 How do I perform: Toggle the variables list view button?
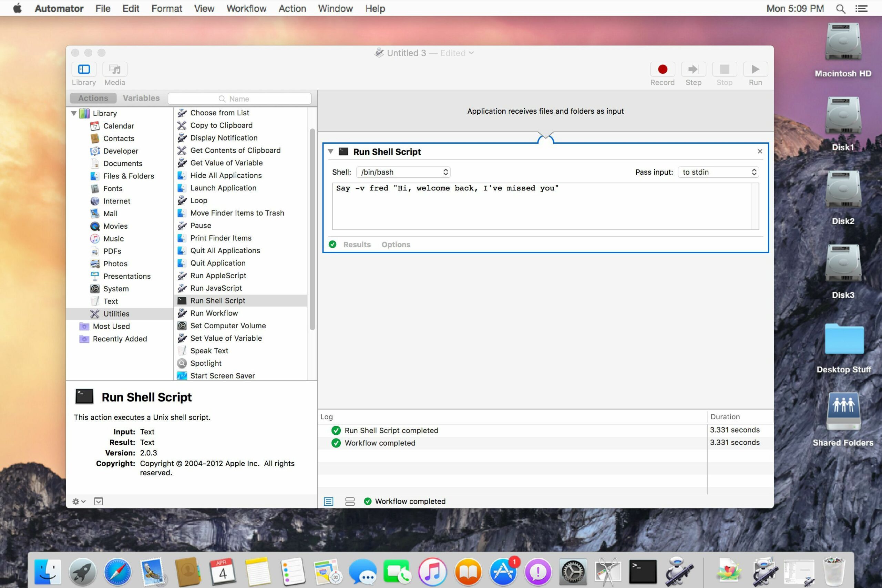(349, 502)
